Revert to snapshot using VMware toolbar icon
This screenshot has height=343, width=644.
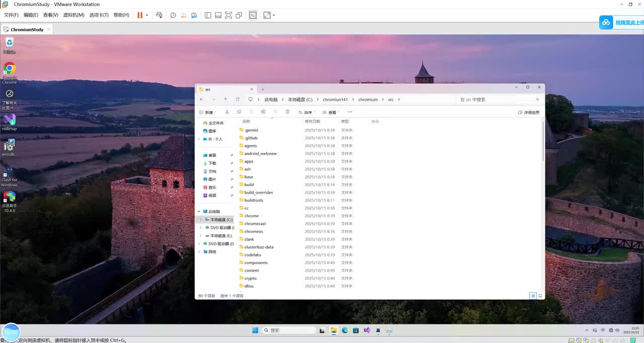184,15
